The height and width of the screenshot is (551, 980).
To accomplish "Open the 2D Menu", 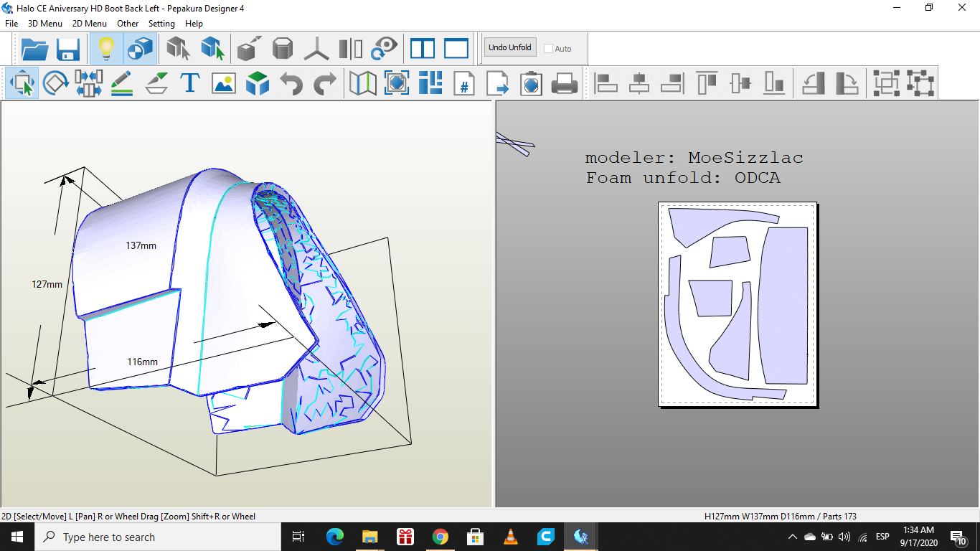I will pos(90,24).
